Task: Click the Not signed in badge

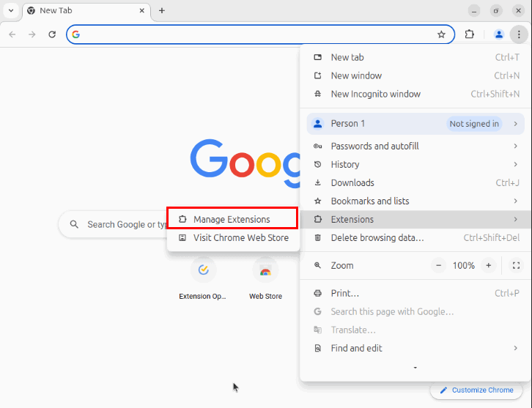Action: pos(474,124)
